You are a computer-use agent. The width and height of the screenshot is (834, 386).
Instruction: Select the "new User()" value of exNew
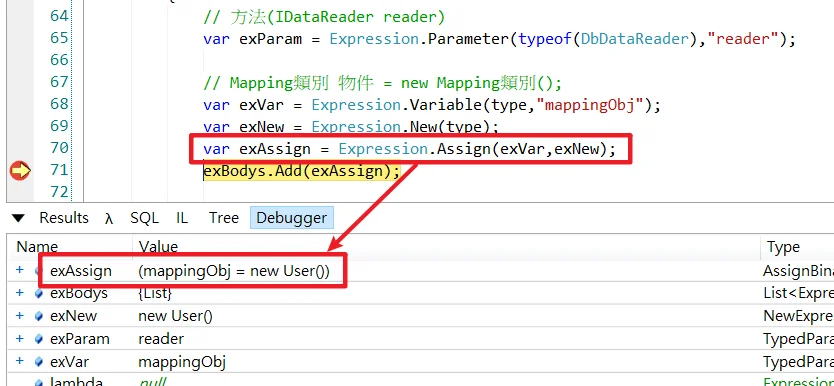point(176,316)
